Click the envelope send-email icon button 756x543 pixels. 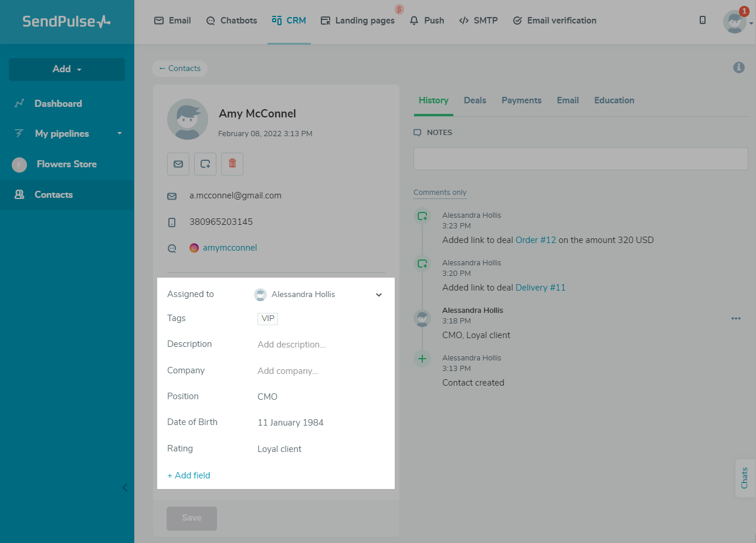tap(178, 164)
